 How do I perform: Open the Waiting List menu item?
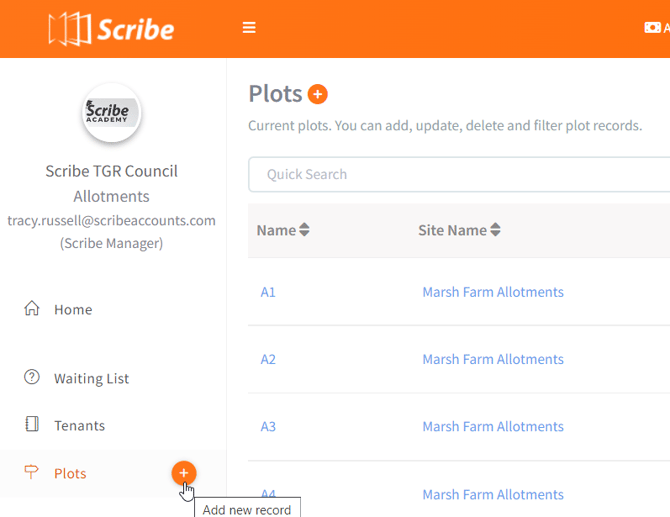coord(91,379)
